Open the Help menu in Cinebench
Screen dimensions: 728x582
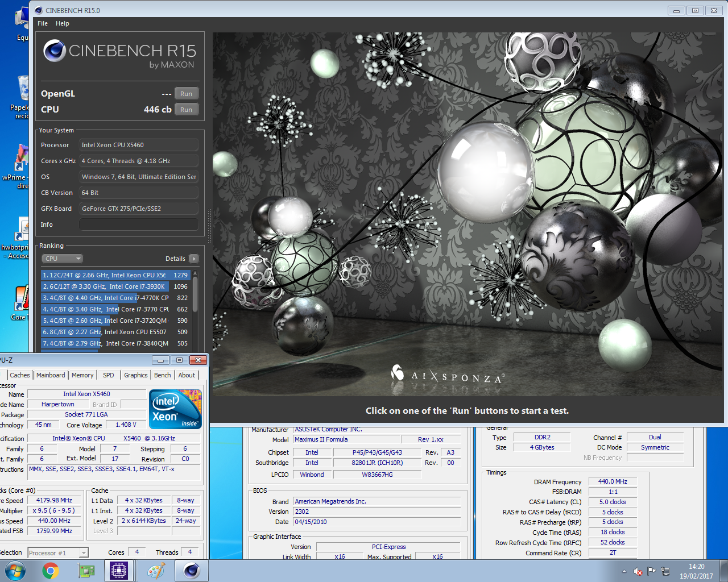tap(63, 23)
